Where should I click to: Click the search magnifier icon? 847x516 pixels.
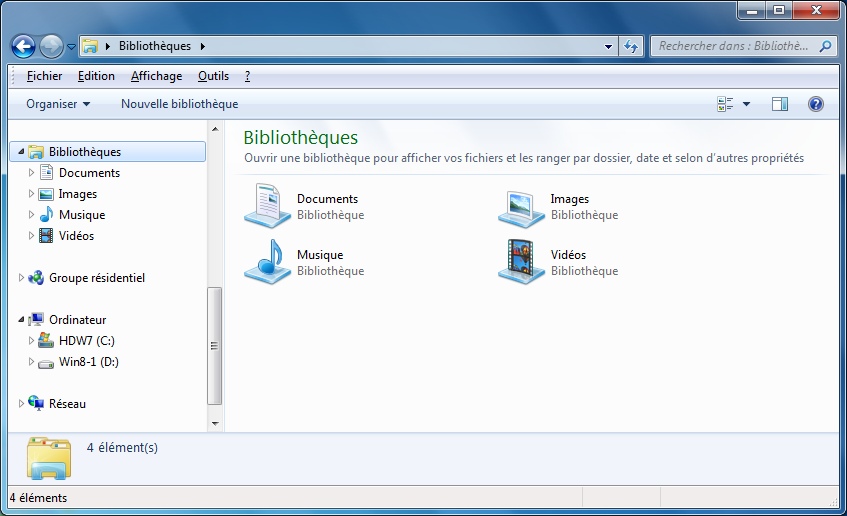[825, 46]
